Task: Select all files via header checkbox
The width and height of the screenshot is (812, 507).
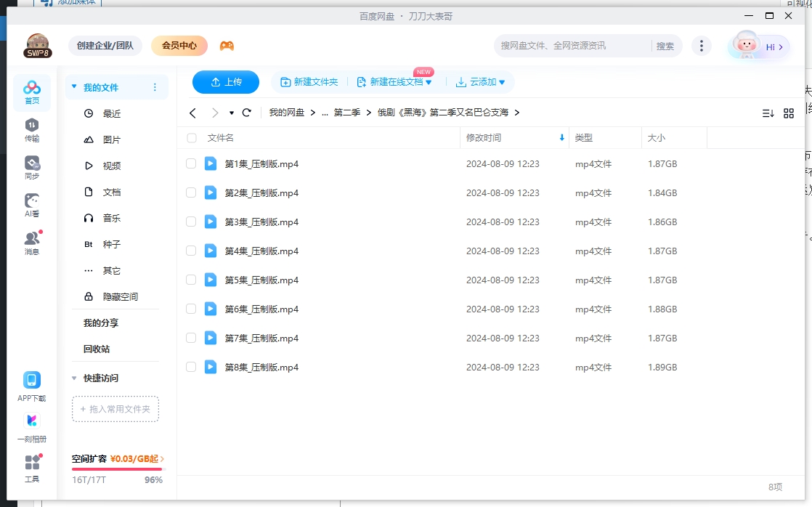Action: (190, 138)
